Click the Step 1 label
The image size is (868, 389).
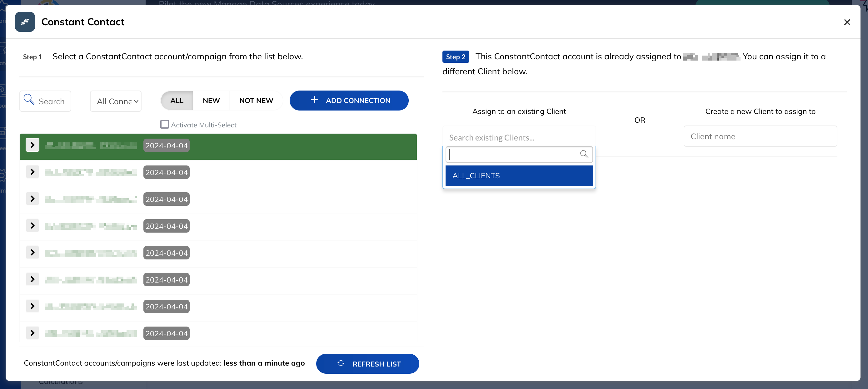coord(33,57)
